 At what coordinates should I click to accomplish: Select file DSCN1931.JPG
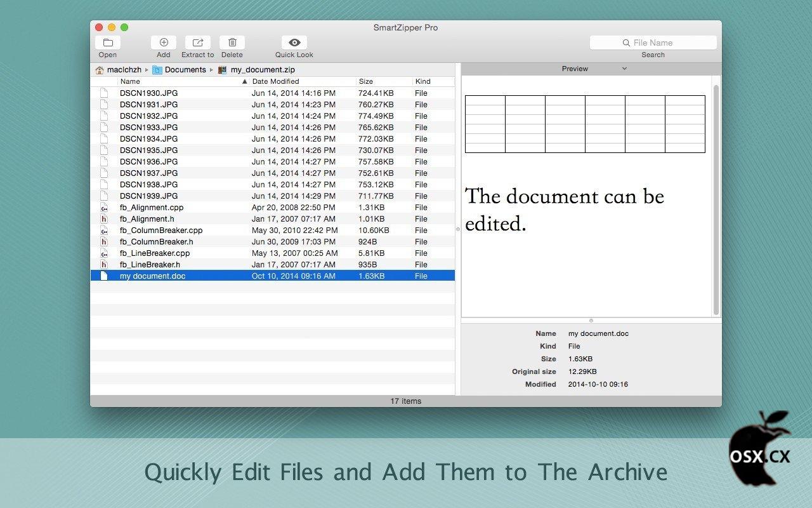point(273,105)
